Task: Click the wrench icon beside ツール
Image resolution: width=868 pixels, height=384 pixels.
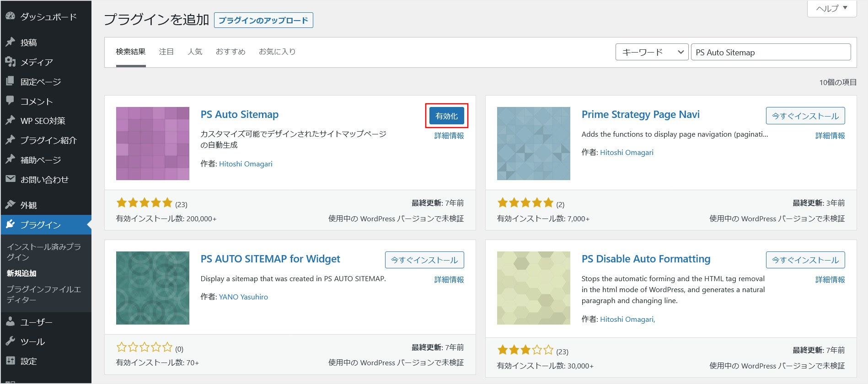Action: point(10,341)
